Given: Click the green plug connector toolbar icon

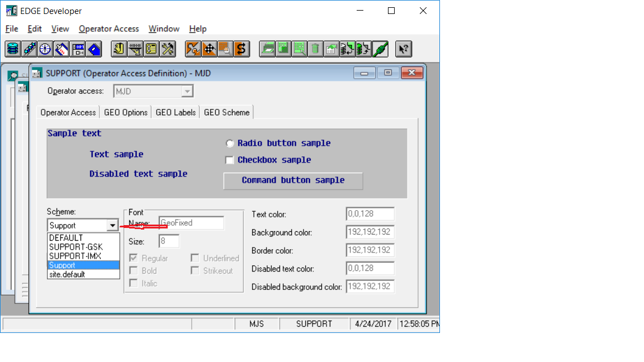Looking at the screenshot, I should (x=380, y=49).
